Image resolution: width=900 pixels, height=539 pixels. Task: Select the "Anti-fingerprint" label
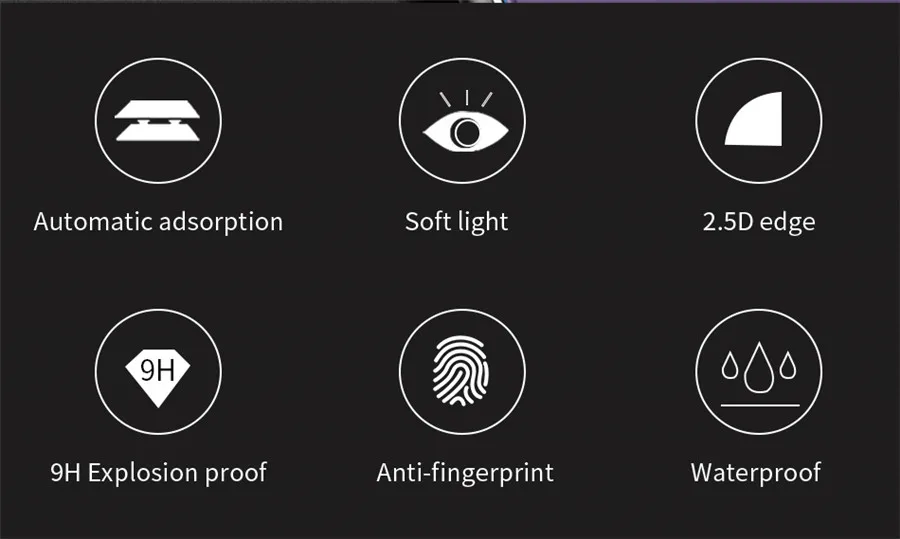click(x=465, y=471)
